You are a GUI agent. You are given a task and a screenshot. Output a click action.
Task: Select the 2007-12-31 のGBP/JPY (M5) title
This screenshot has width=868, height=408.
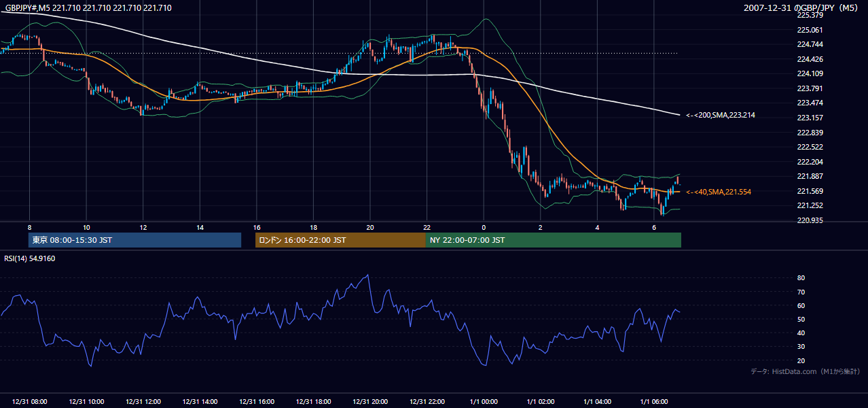click(802, 8)
